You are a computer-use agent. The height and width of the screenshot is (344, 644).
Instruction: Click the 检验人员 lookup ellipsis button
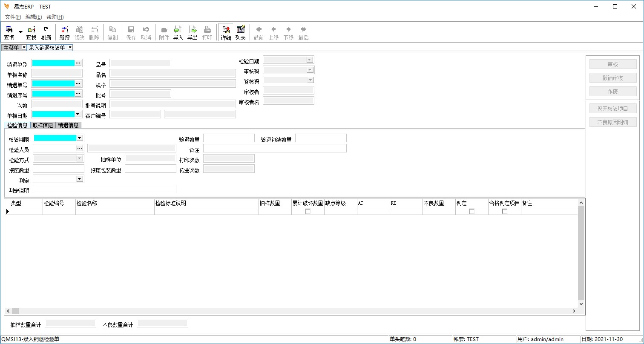click(x=80, y=148)
